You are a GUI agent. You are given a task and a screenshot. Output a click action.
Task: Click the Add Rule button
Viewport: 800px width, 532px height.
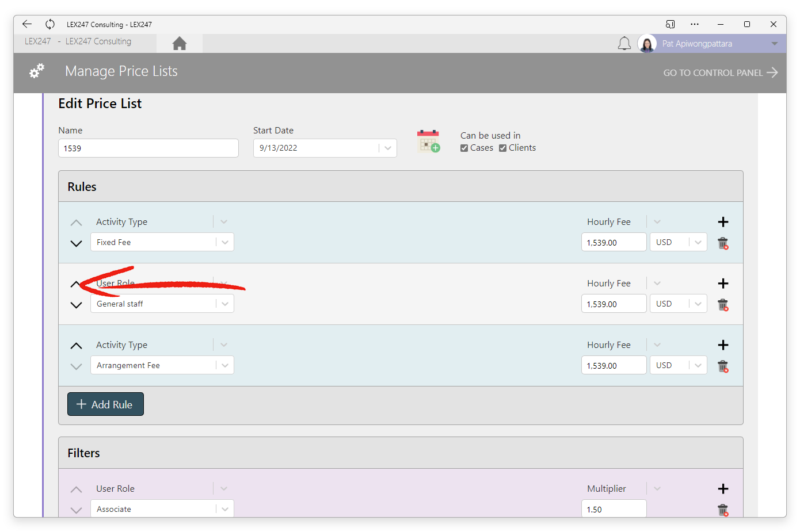pos(105,404)
